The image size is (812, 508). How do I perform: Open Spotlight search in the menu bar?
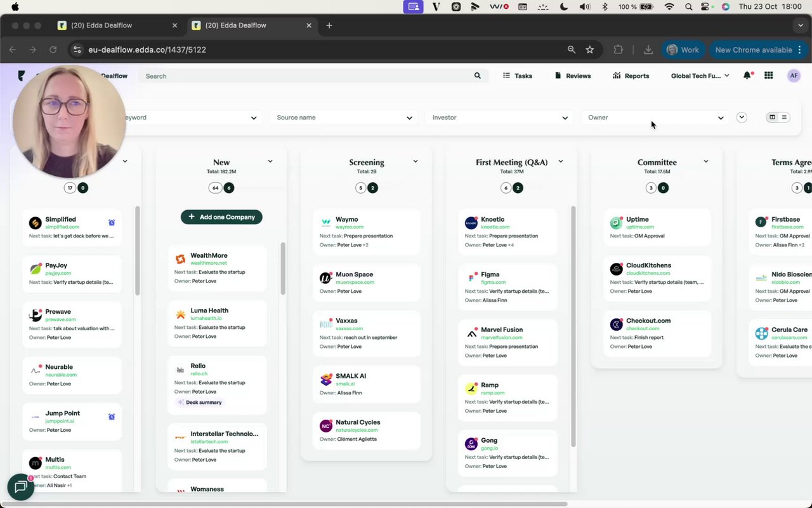click(689, 6)
